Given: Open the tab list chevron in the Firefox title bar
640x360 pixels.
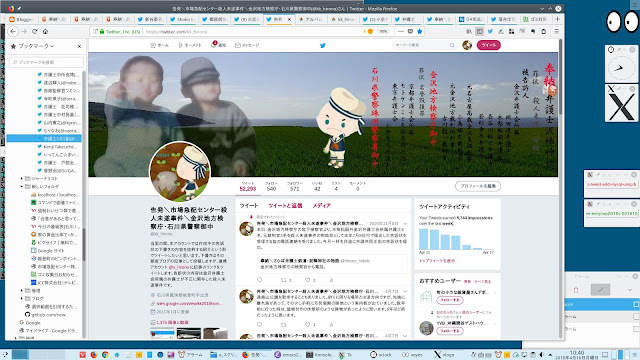Looking at the screenshot, I should [x=542, y=9].
